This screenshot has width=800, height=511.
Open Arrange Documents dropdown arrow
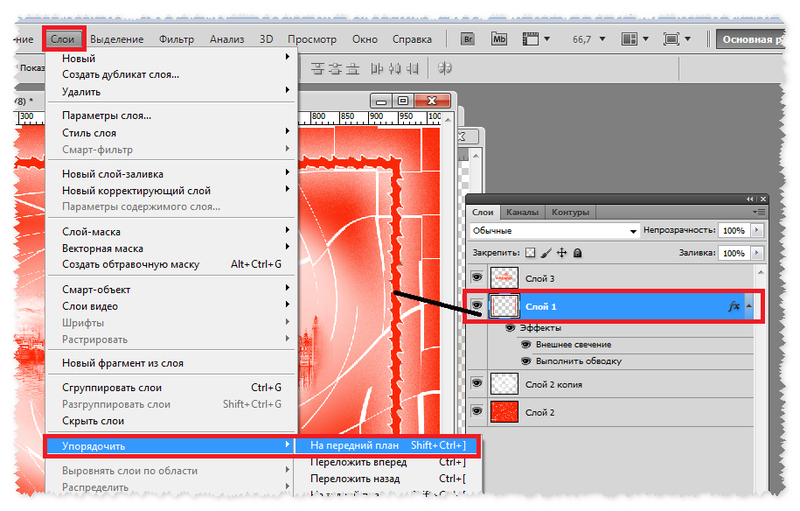click(x=645, y=39)
